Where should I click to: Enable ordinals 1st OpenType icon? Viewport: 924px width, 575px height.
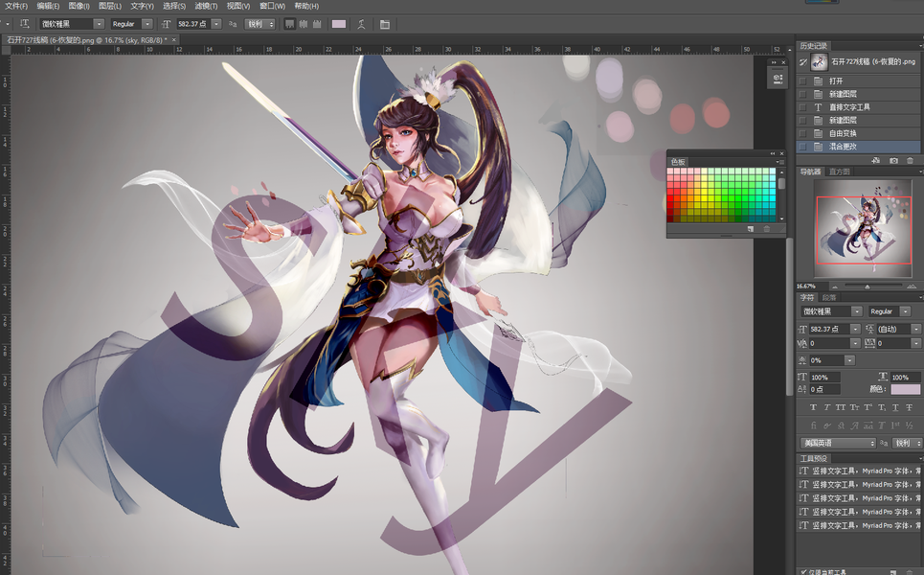[x=895, y=425]
